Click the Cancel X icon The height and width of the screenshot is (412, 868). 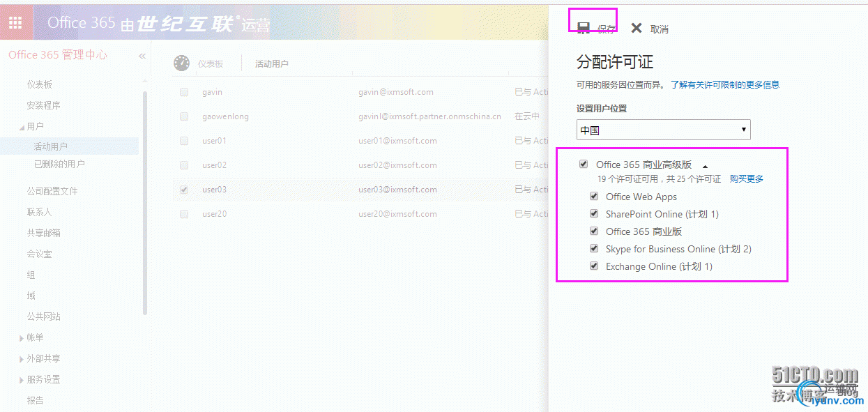[636, 28]
